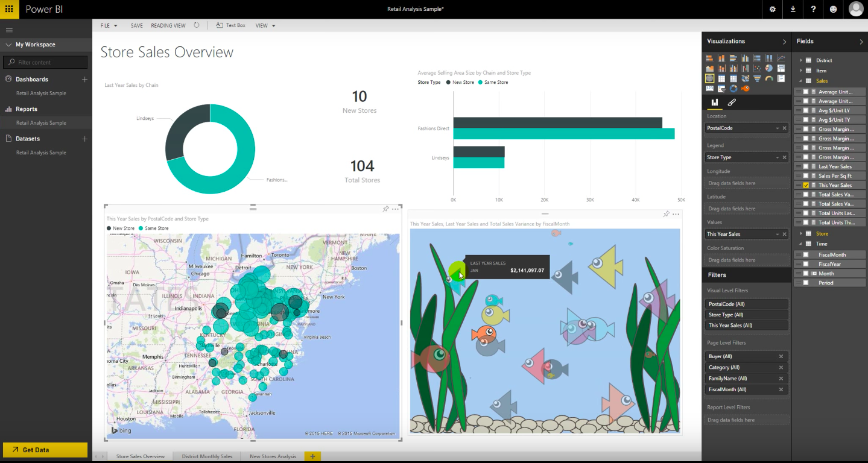The width and height of the screenshot is (868, 463).
Task: Click the download icon in the header
Action: pyautogui.click(x=793, y=9)
